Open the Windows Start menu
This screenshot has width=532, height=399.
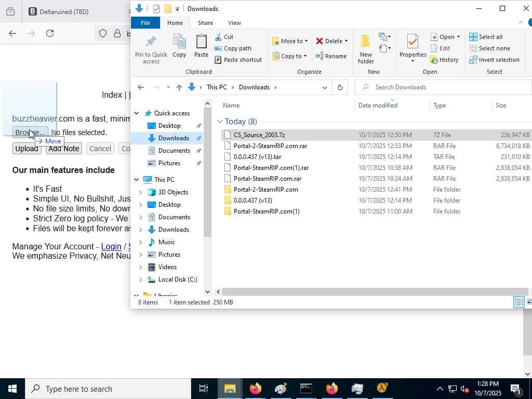click(x=12, y=389)
